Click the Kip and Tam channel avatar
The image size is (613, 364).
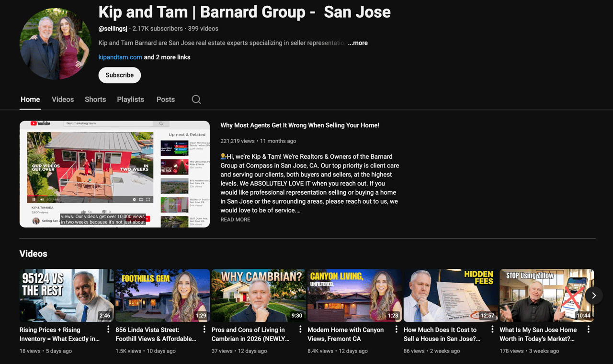pyautogui.click(x=55, y=44)
